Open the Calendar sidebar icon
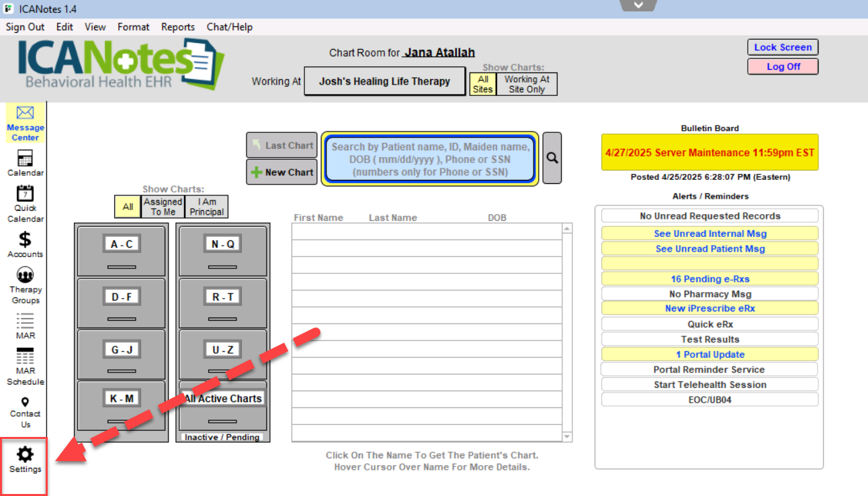Viewport: 868px width, 496px height. click(25, 159)
